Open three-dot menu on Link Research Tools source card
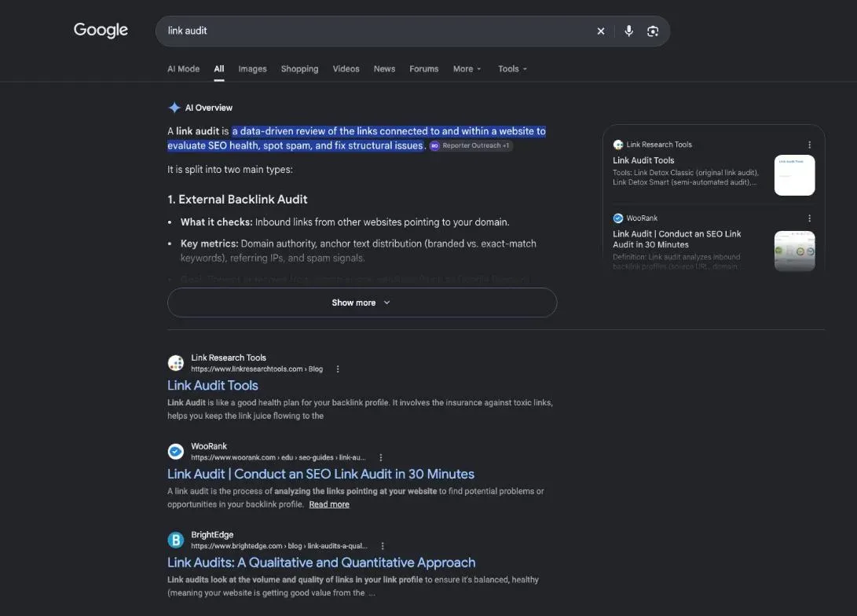The height and width of the screenshot is (616, 857). [809, 145]
